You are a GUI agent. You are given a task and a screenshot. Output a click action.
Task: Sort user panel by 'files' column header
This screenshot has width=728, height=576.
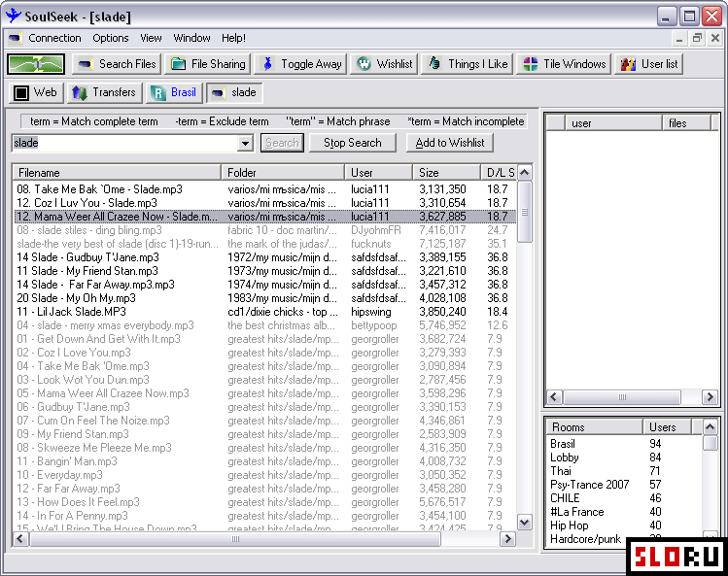pyautogui.click(x=686, y=123)
